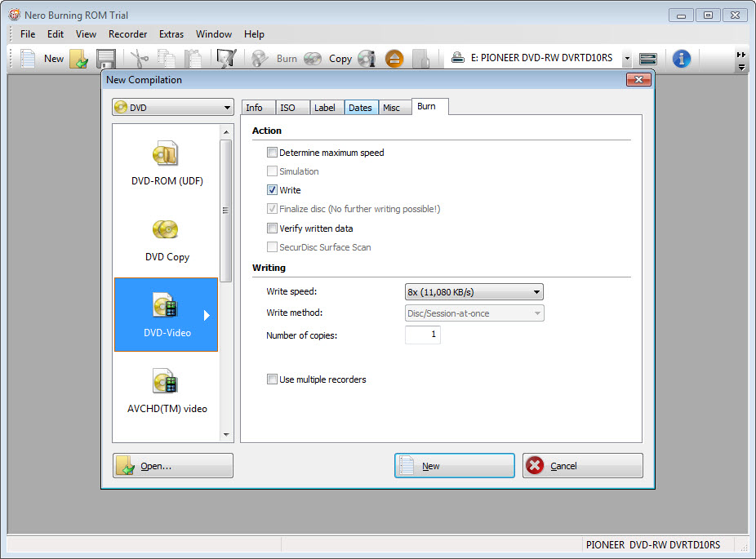Viewport: 756px width, 559px height.
Task: Switch to the Info tab
Action: pyautogui.click(x=258, y=108)
